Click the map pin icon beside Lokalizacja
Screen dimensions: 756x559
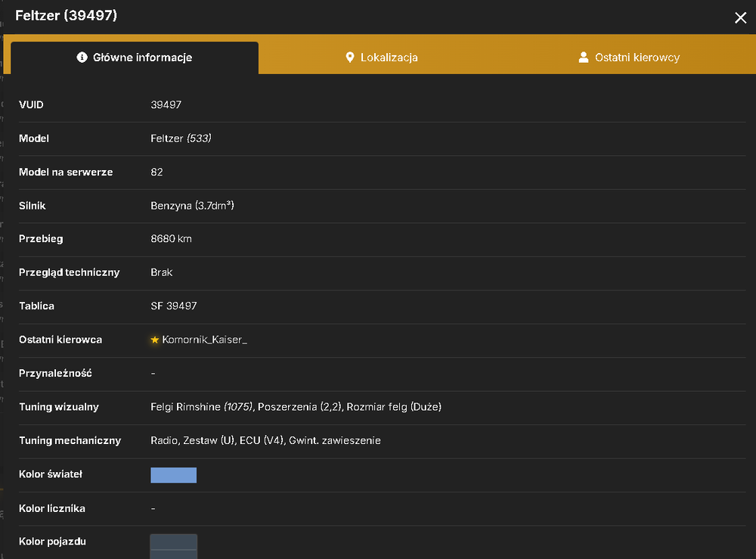(x=350, y=57)
